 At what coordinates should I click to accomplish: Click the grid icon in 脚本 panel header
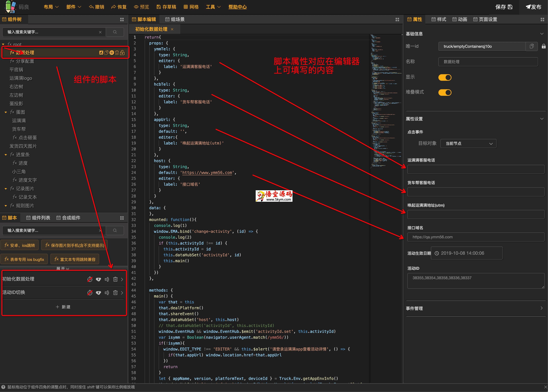point(122,218)
